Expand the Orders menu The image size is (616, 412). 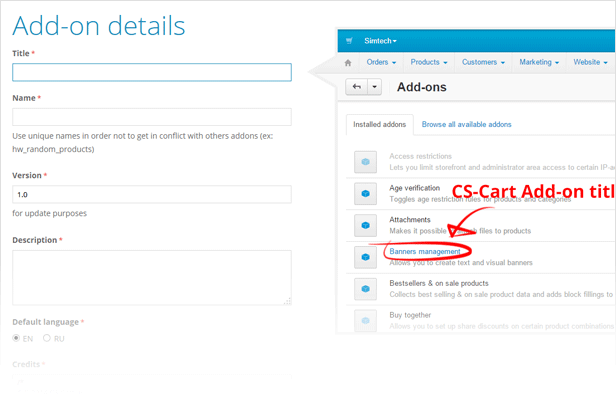(380, 62)
